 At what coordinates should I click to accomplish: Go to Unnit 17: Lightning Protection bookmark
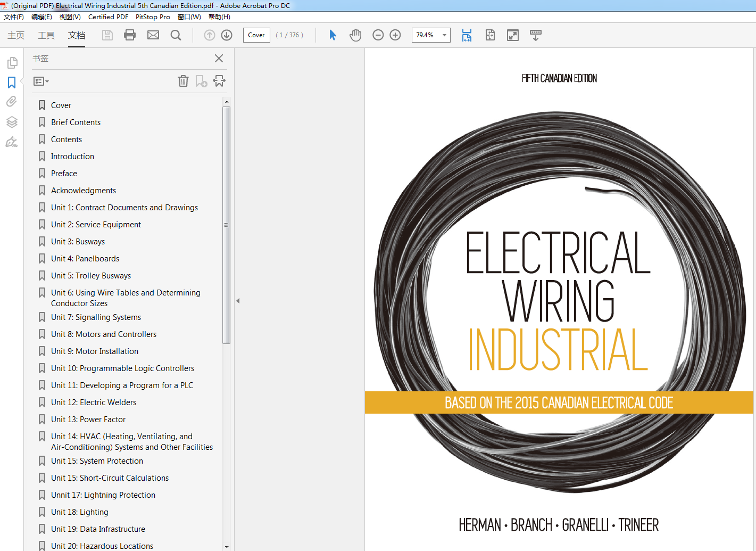(103, 495)
